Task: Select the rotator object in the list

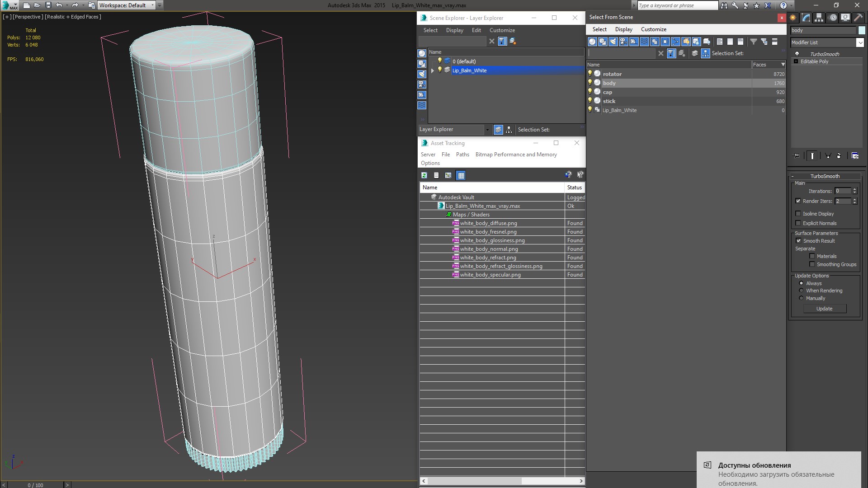Action: click(x=612, y=74)
